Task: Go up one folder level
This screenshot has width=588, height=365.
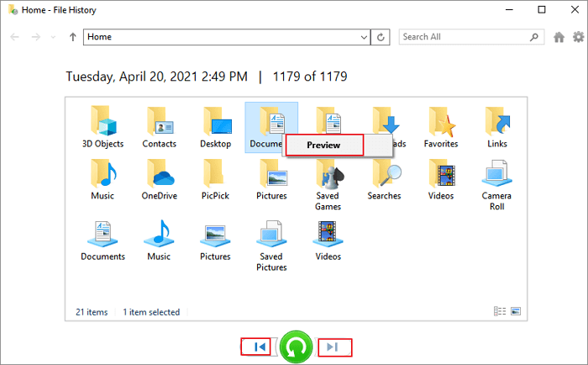Action: pyautogui.click(x=73, y=37)
